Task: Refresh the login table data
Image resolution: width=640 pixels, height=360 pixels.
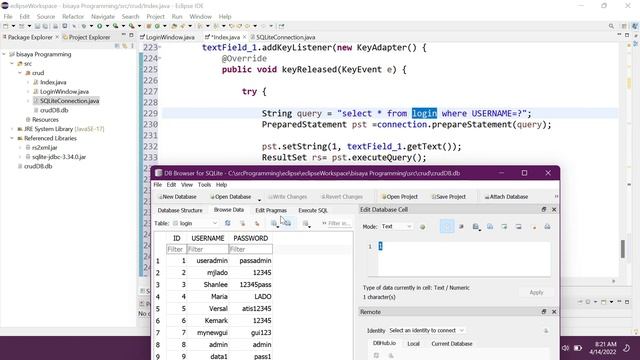Action: [x=227, y=223]
